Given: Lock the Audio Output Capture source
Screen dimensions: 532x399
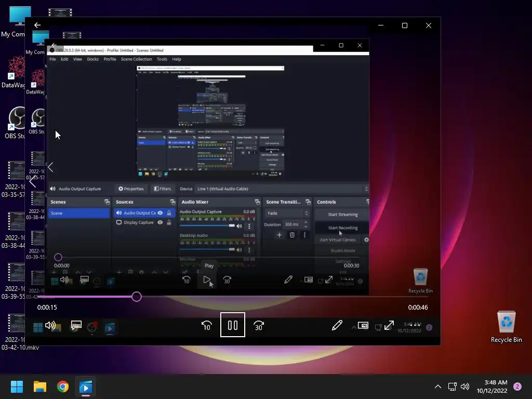Looking at the screenshot, I should [x=169, y=212].
